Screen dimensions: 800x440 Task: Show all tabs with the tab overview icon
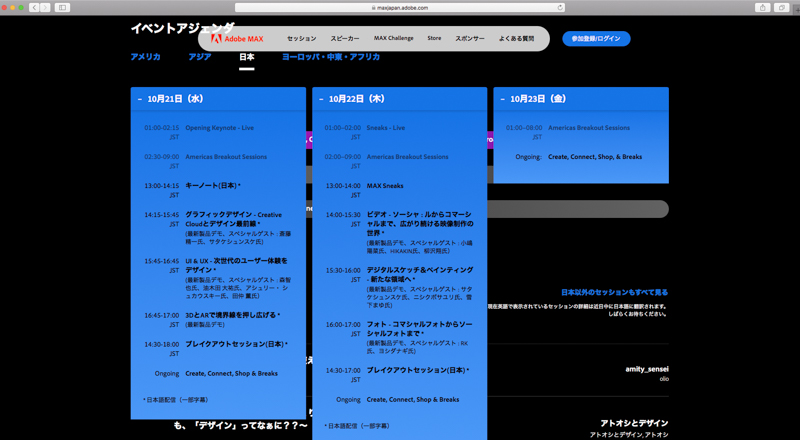(781, 7)
